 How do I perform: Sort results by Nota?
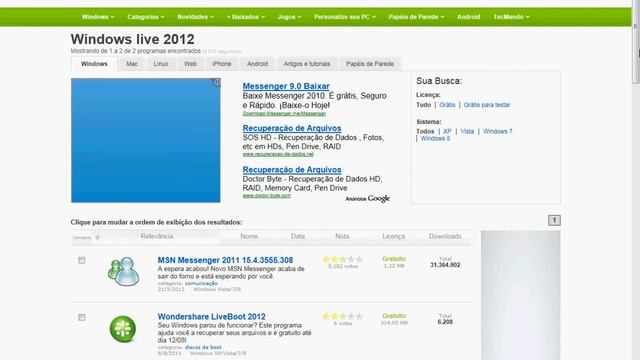[x=342, y=236]
